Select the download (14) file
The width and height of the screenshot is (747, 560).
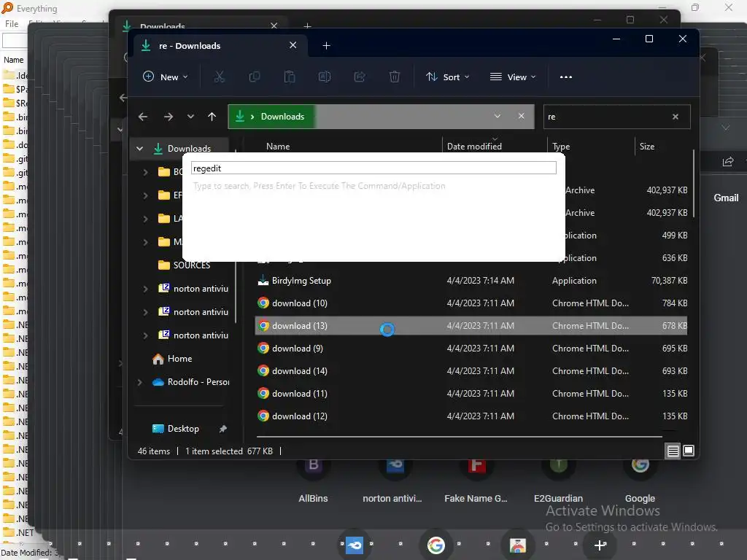click(x=471, y=371)
